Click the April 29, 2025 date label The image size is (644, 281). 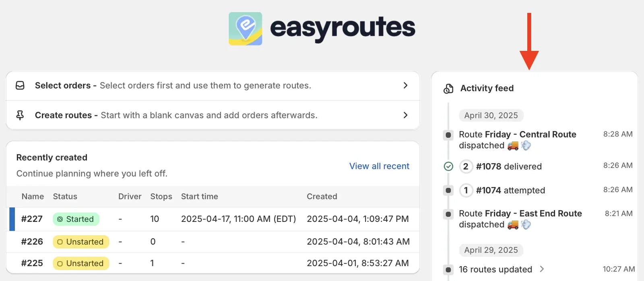pos(491,250)
